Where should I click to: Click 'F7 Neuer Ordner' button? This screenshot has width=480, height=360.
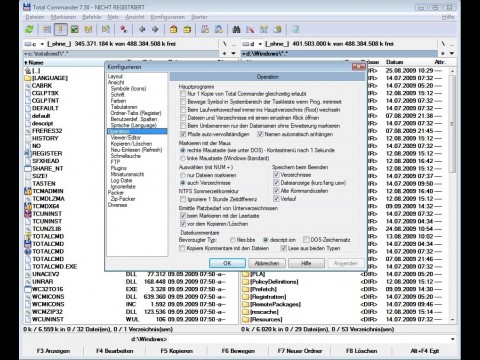click(300, 351)
